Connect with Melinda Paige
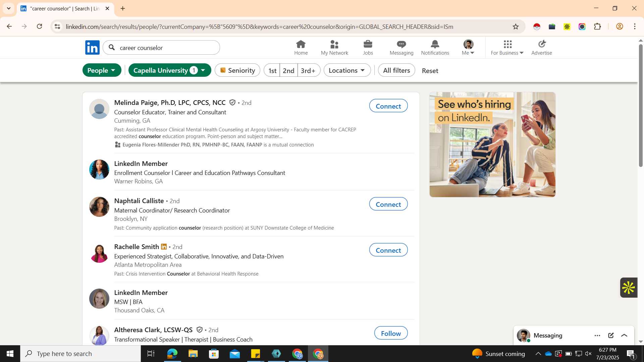644x362 pixels. coord(388,106)
